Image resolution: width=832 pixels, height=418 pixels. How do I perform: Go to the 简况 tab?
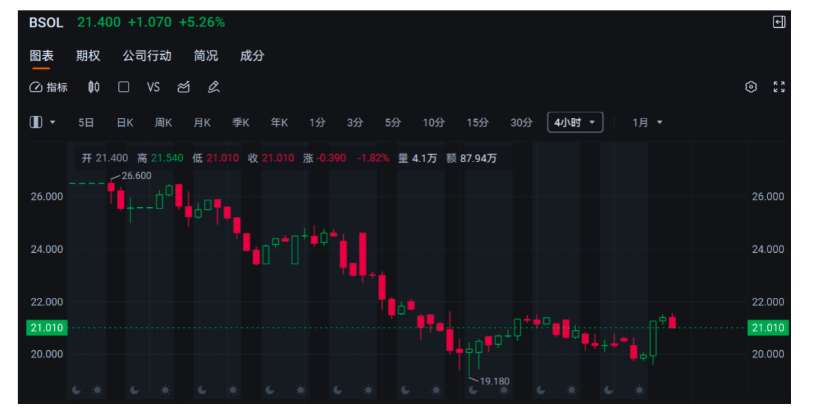[206, 56]
